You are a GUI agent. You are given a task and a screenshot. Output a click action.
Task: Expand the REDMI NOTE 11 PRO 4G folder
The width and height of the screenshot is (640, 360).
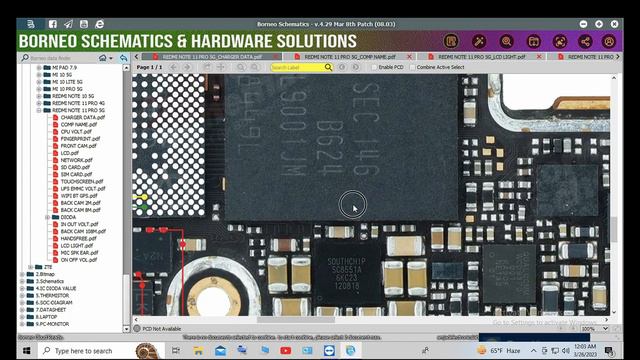click(x=39, y=103)
